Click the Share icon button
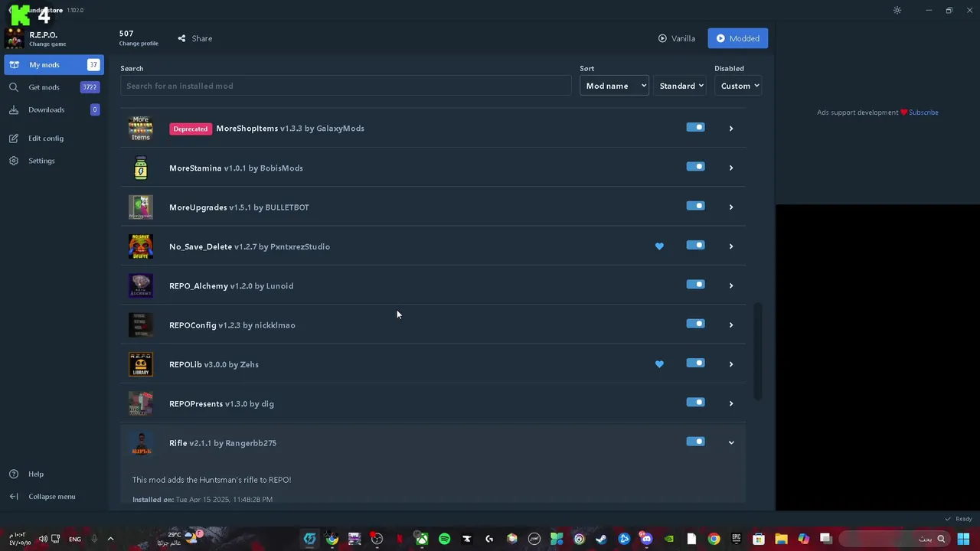980x551 pixels. click(x=195, y=38)
